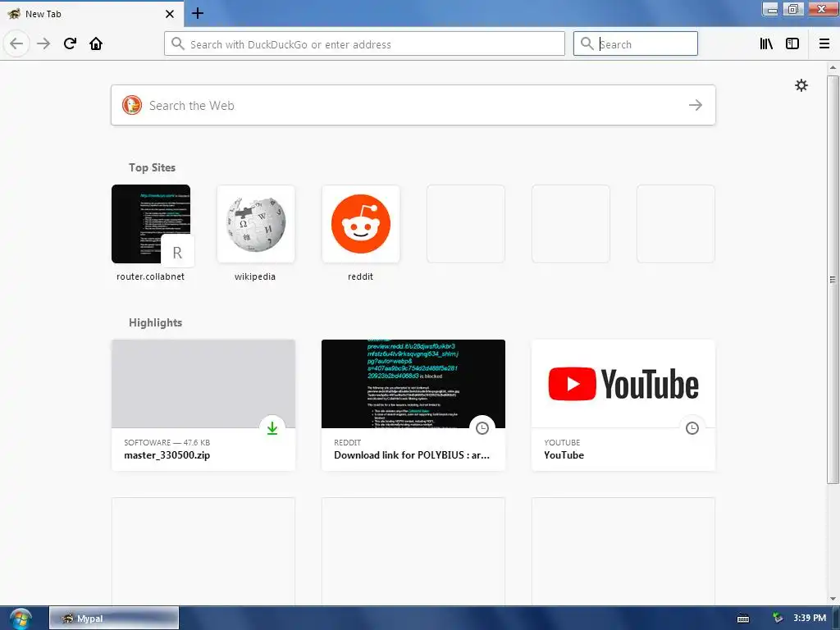Submit web search with the arrow button

coord(696,105)
